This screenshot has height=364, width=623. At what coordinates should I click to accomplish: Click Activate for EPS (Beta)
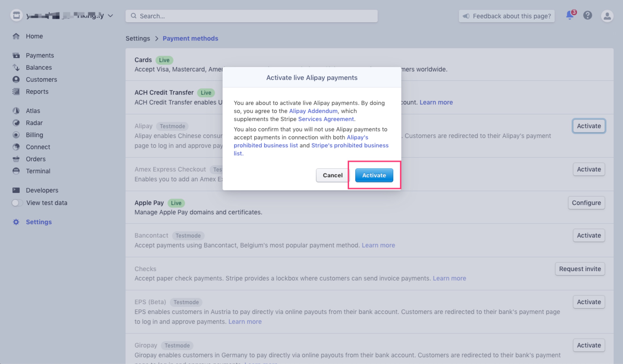pyautogui.click(x=589, y=302)
